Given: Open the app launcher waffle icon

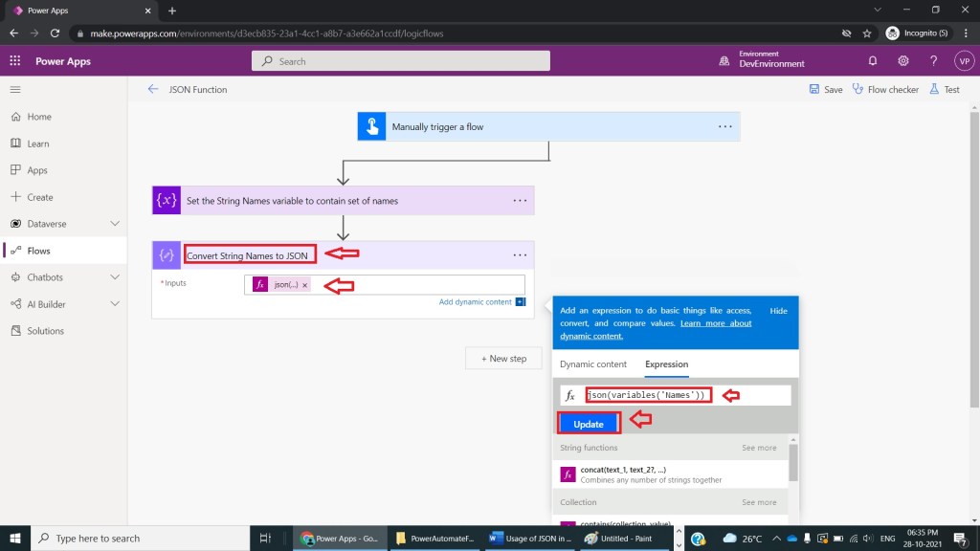Looking at the screenshot, I should pyautogui.click(x=14, y=60).
